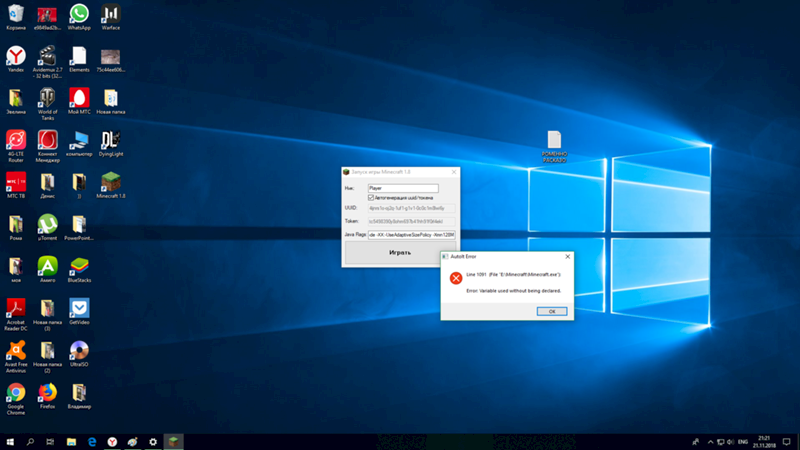This screenshot has width=800, height=450.
Task: Select the Yandex browser desktop shortcut
Action: pos(16,59)
